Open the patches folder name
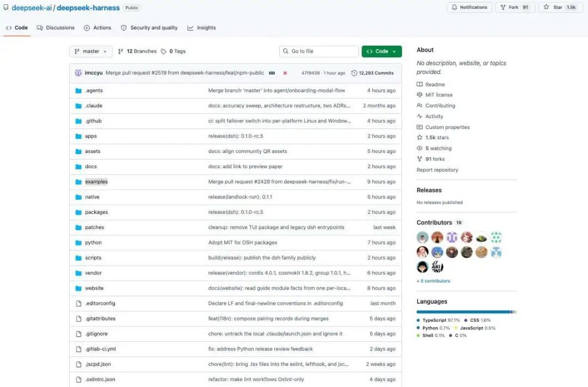Screen dimensions: 588x387 [x=95, y=228]
